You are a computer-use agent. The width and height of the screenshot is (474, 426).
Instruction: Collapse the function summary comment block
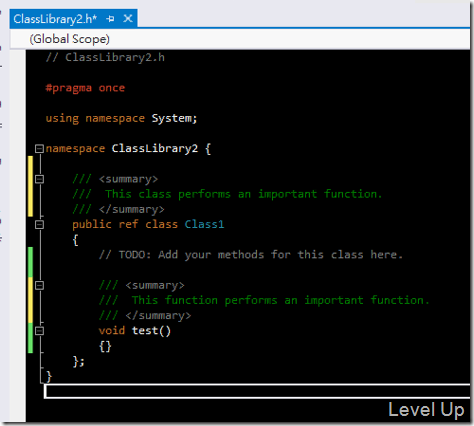coord(39,285)
